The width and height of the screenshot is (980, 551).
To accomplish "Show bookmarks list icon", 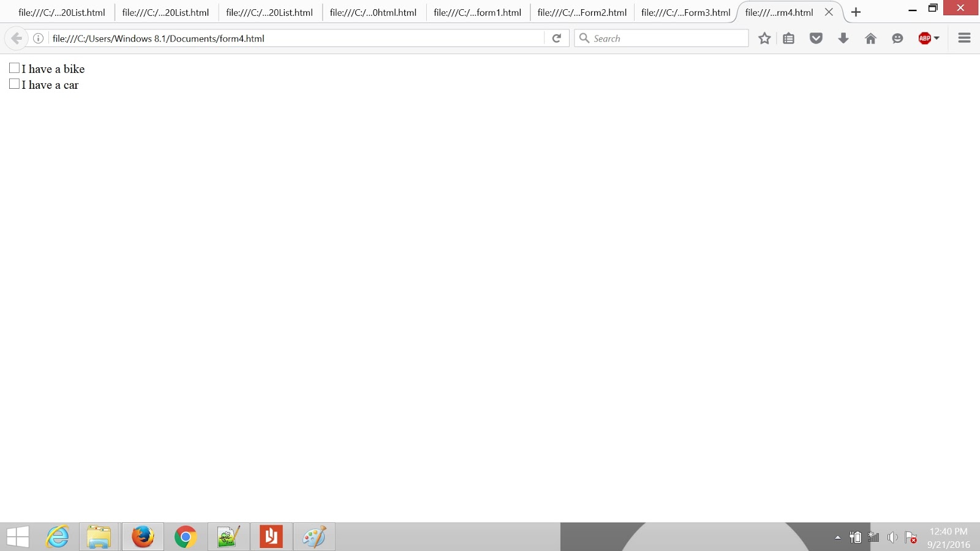I will (789, 39).
